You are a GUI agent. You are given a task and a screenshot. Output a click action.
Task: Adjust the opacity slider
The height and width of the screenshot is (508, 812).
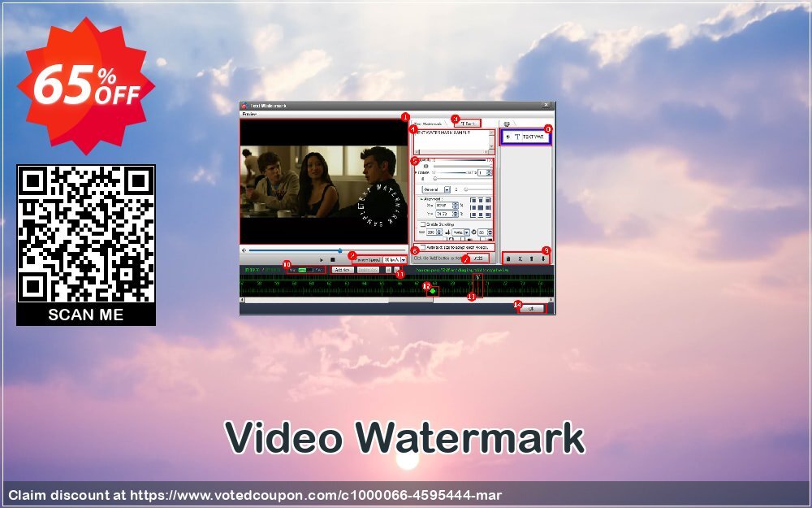click(x=461, y=166)
